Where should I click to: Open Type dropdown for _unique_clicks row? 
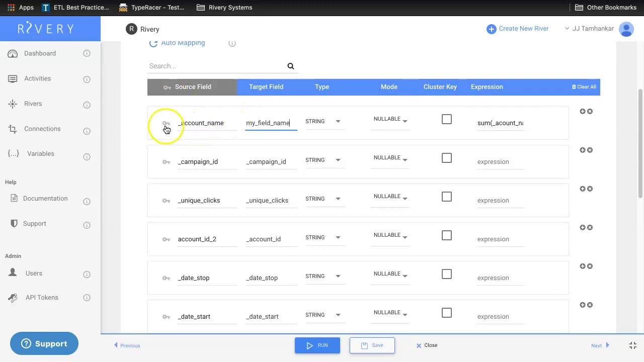pyautogui.click(x=324, y=199)
